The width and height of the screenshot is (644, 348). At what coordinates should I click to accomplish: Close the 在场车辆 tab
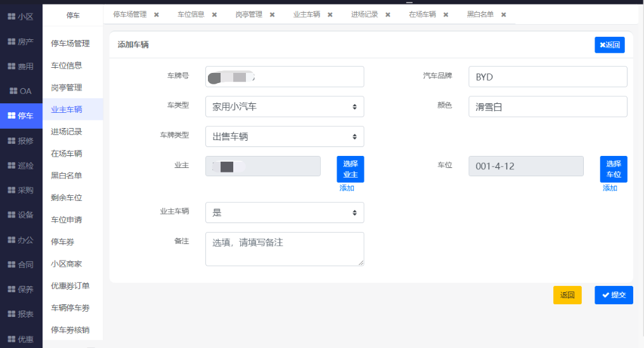[x=446, y=15]
